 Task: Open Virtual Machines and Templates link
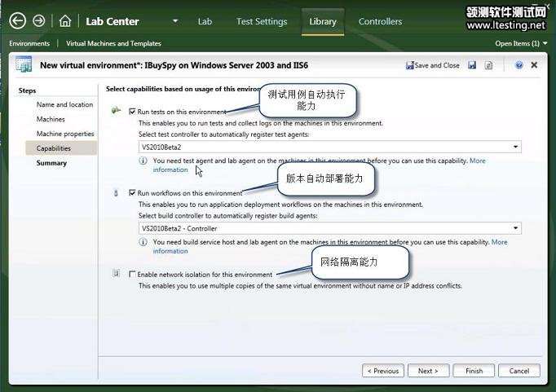[113, 43]
